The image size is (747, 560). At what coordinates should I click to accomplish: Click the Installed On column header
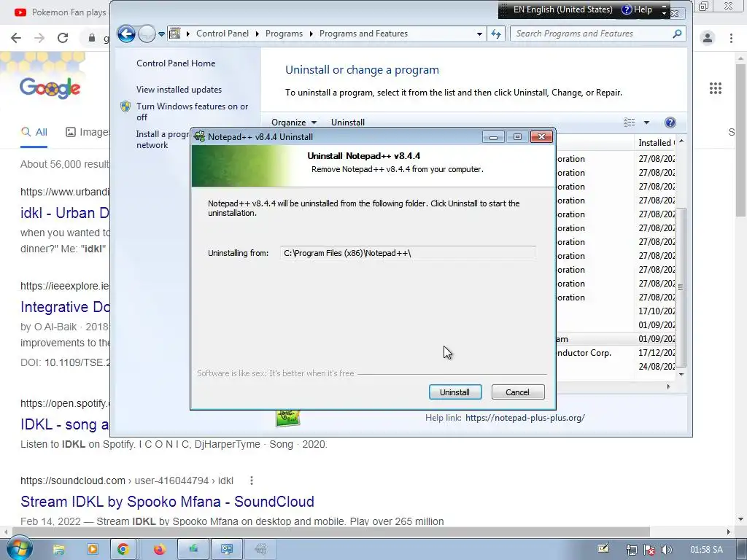coord(655,142)
